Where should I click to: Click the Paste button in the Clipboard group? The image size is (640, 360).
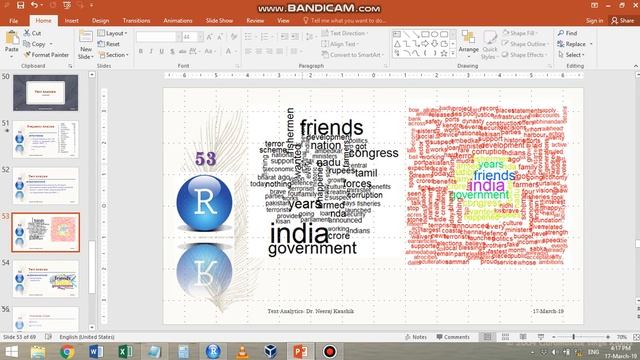[11, 43]
